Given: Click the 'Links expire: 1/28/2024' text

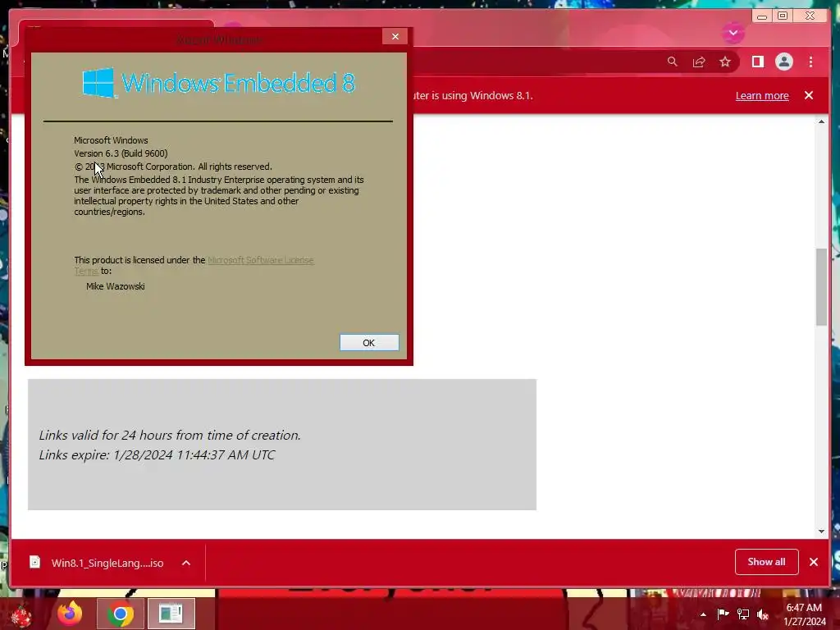Looking at the screenshot, I should [x=157, y=454].
